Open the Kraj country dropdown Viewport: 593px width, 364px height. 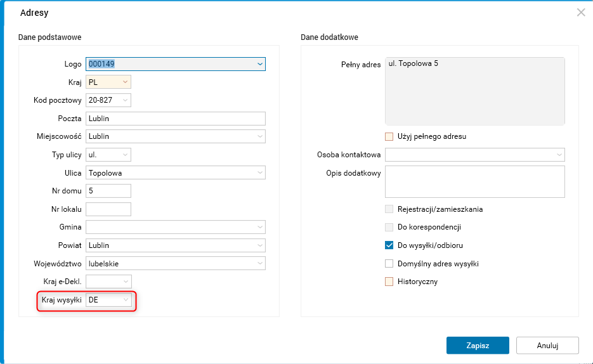tap(126, 82)
